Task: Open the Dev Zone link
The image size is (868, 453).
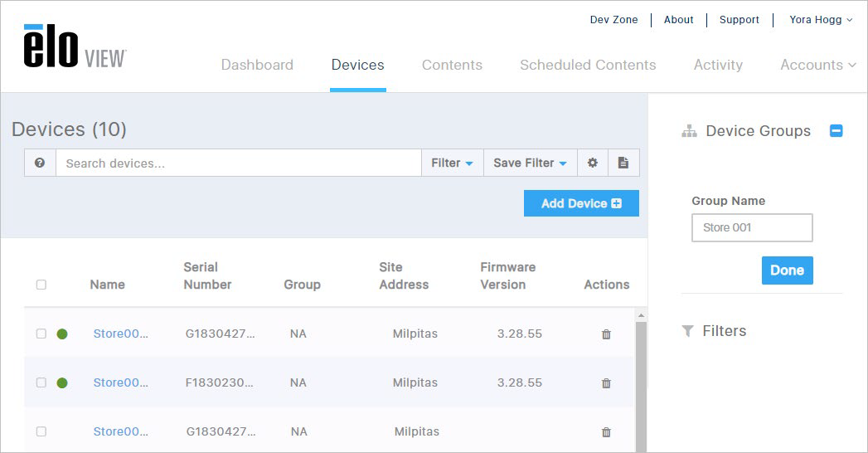Action: pos(613,19)
